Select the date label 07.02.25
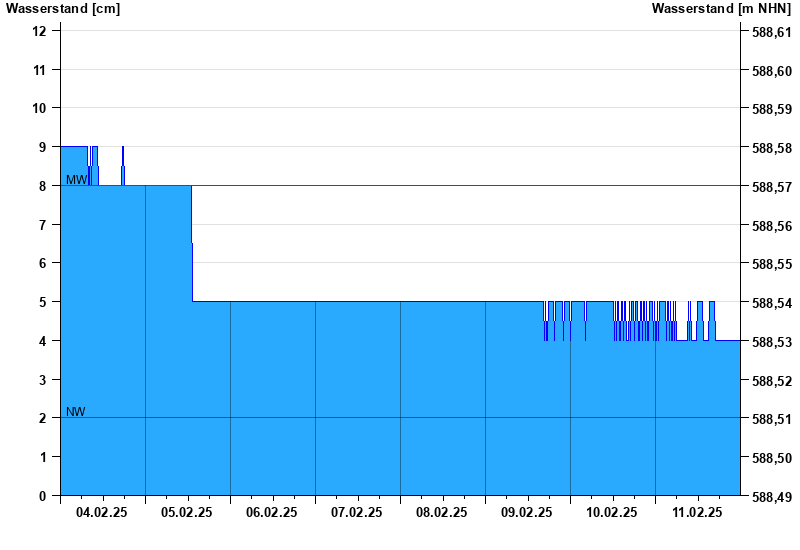 (x=357, y=512)
